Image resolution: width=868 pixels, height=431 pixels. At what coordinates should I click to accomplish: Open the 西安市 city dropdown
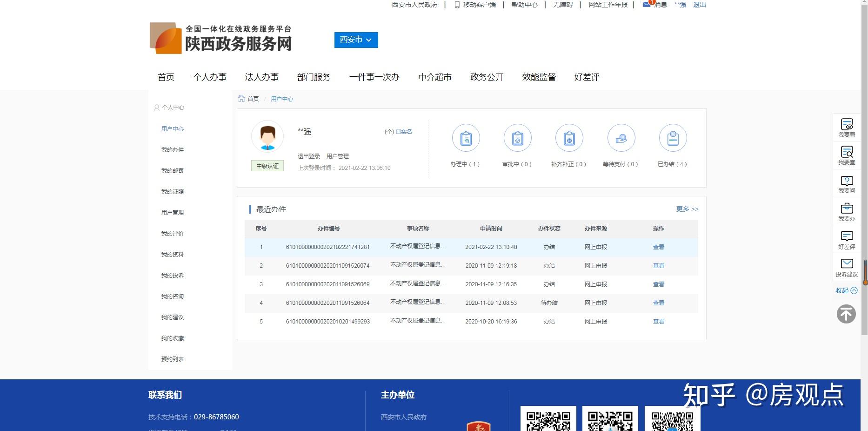356,40
